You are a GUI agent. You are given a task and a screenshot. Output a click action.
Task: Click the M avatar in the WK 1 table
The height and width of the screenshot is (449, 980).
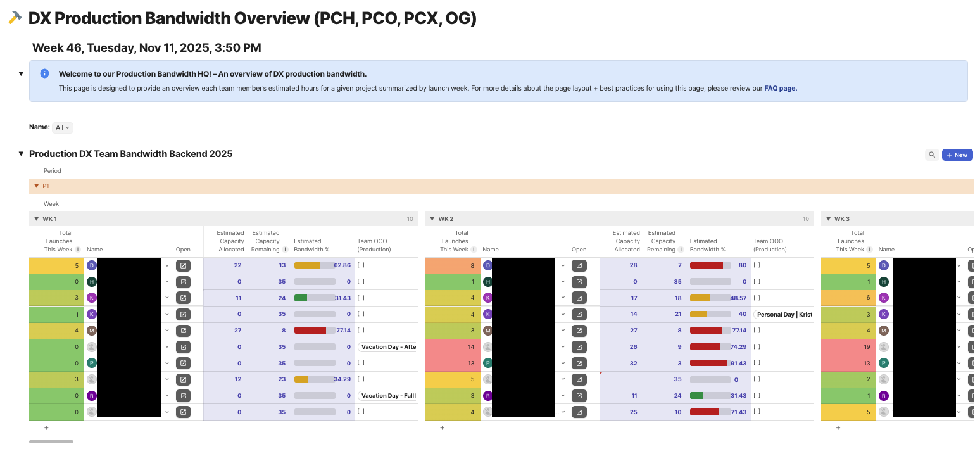tap(92, 331)
